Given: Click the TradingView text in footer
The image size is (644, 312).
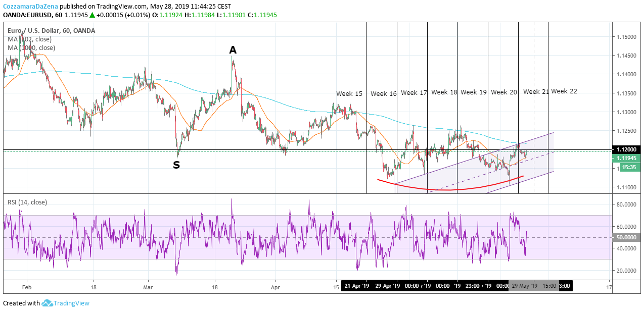Looking at the screenshot, I should click(x=72, y=303).
